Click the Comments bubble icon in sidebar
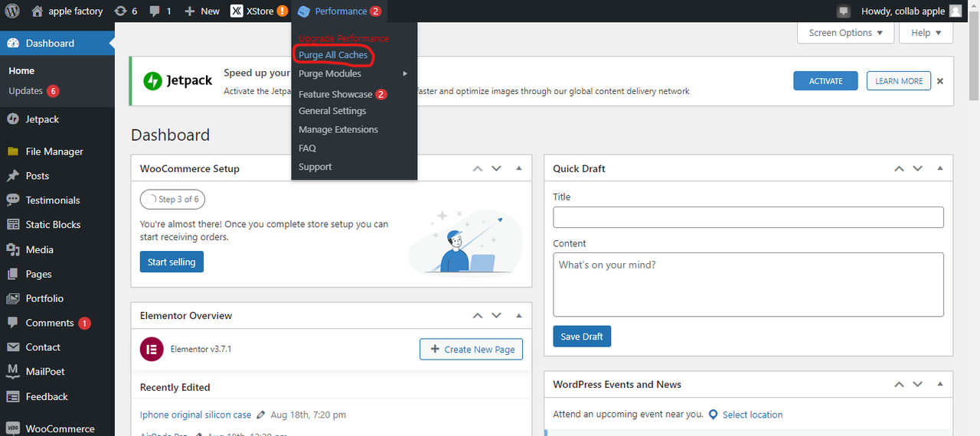The height and width of the screenshot is (436, 980). tap(13, 323)
